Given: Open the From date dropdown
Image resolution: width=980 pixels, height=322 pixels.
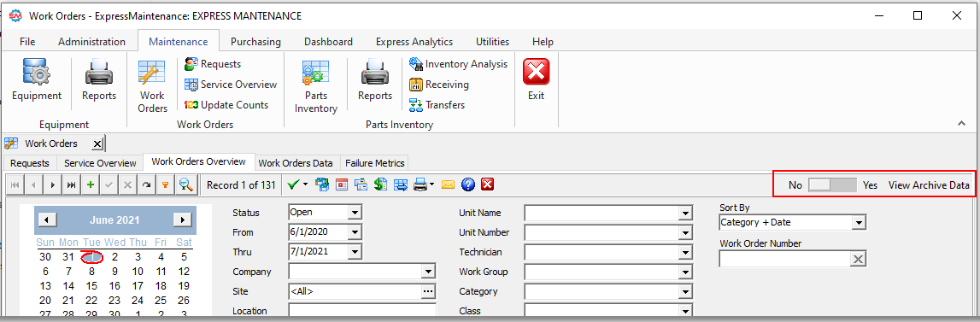Looking at the screenshot, I should (355, 232).
